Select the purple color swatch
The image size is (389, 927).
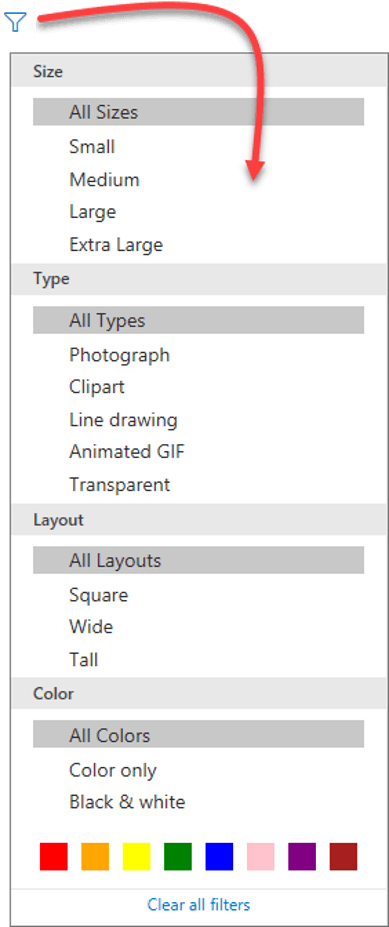point(302,857)
